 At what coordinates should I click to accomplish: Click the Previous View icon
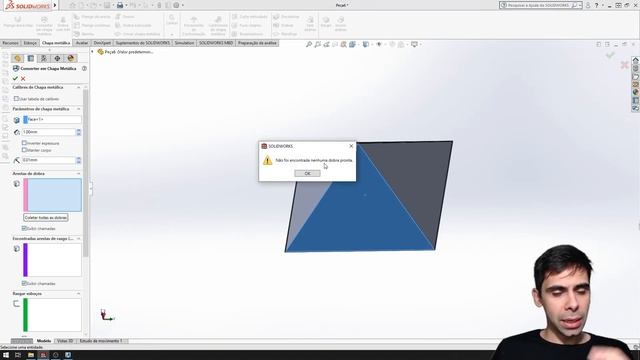[326, 44]
